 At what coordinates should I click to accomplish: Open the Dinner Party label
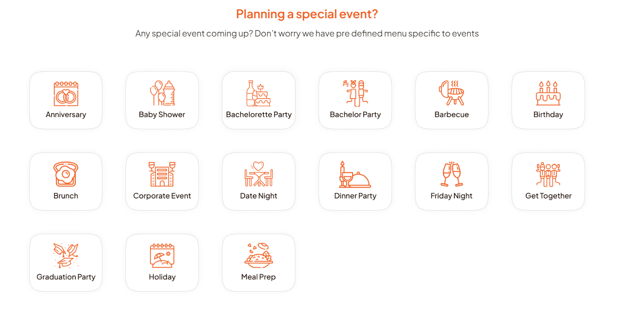[x=355, y=196]
